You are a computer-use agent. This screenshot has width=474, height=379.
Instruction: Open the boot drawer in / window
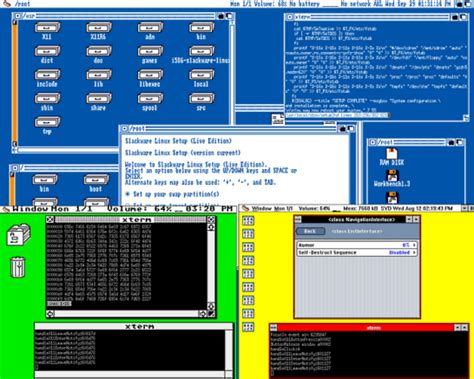pos(96,180)
